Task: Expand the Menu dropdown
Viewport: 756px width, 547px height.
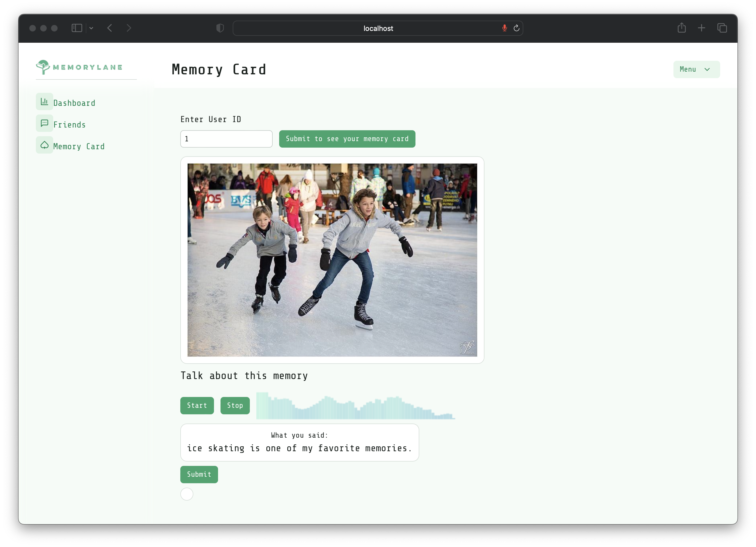Action: coord(696,69)
